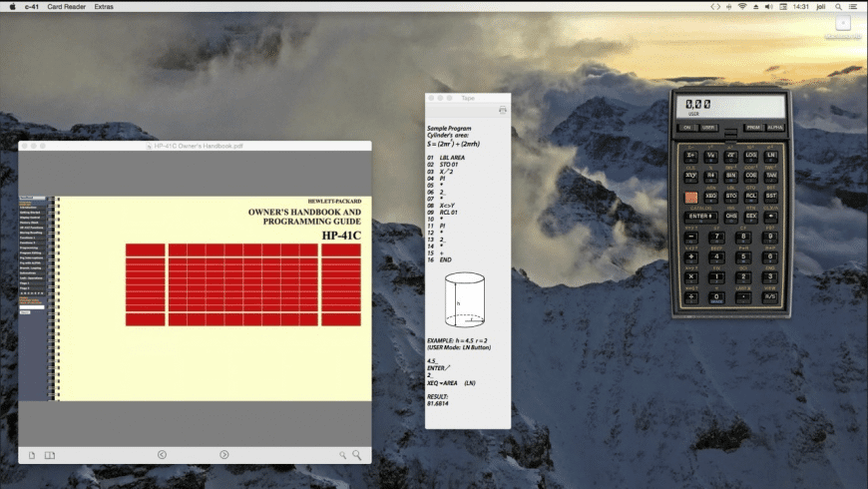Open the Card Reader menu
The width and height of the screenshot is (868, 489).
tap(69, 6)
